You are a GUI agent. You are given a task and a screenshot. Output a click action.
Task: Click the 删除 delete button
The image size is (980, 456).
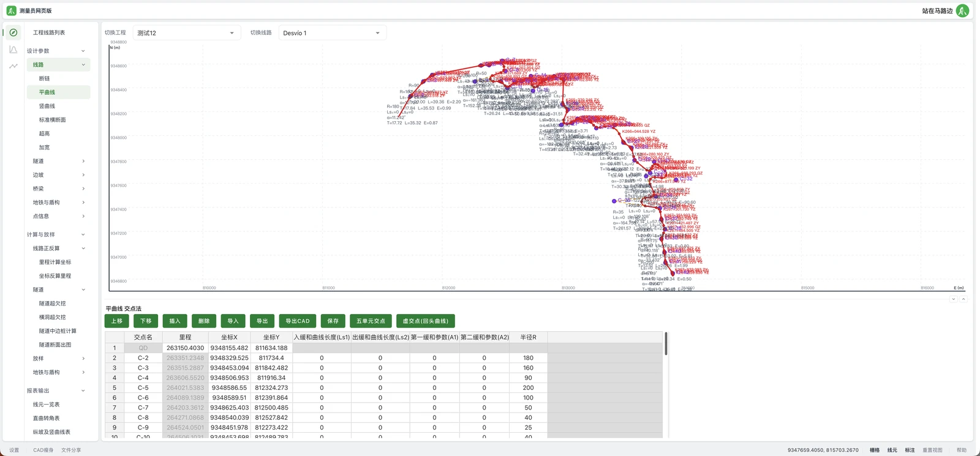pos(204,321)
